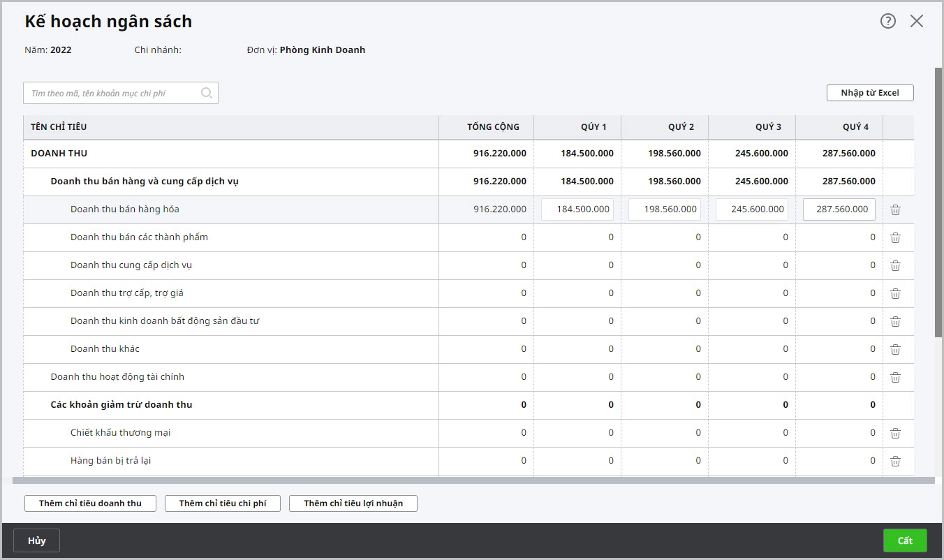Select Doanh thu cung cấp dịch vụ label
This screenshot has width=944, height=560.
coord(131,265)
